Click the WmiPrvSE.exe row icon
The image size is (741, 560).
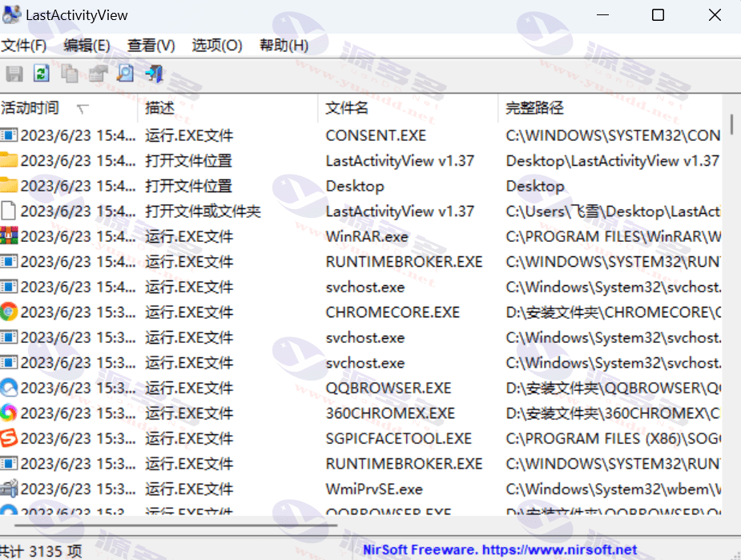click(9, 489)
